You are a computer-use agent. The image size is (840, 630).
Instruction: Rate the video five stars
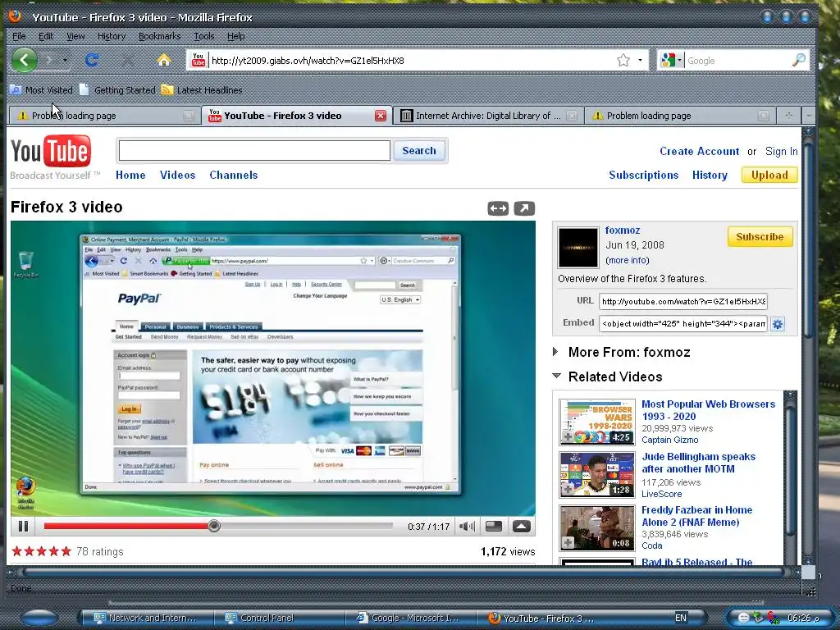click(66, 551)
